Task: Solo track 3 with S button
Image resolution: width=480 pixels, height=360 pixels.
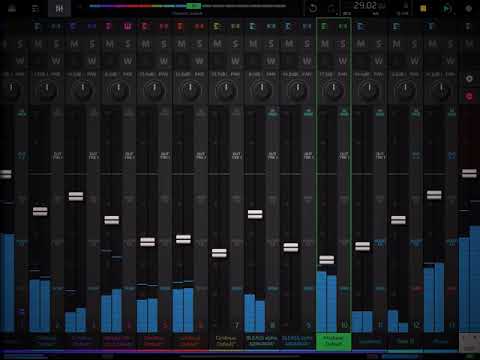Action: [x=92, y=44]
